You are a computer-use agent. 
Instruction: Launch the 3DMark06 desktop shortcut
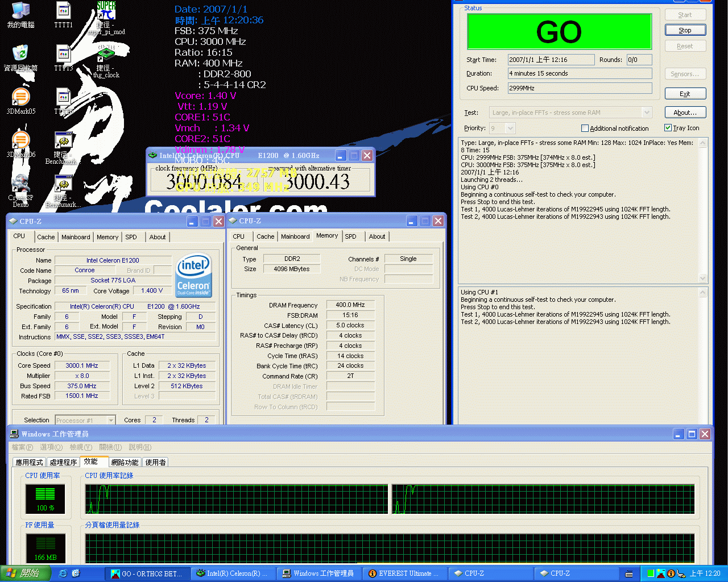(20, 144)
